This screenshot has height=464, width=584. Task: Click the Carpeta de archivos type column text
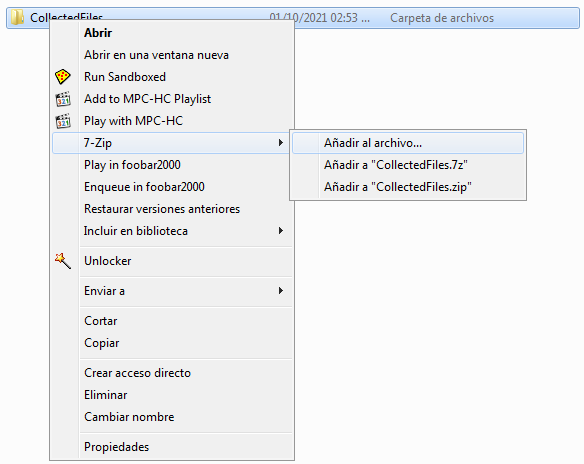coord(442,18)
